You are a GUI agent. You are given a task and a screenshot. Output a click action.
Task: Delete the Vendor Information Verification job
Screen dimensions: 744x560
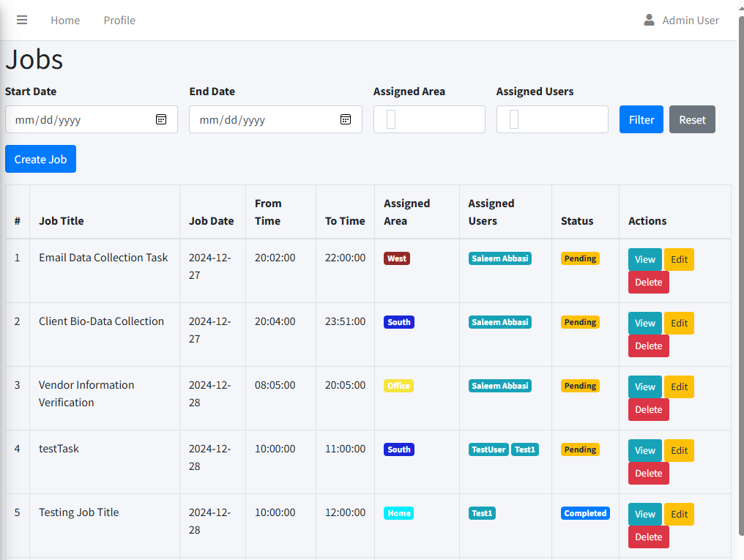pos(649,410)
